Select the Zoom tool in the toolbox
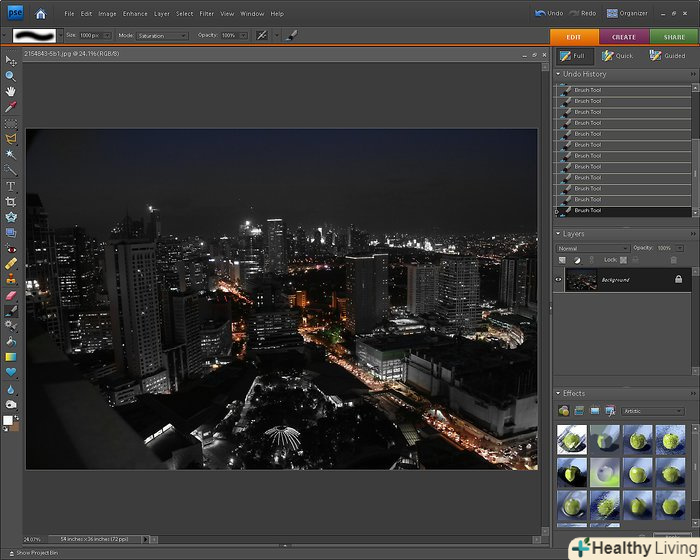 tap(11, 76)
